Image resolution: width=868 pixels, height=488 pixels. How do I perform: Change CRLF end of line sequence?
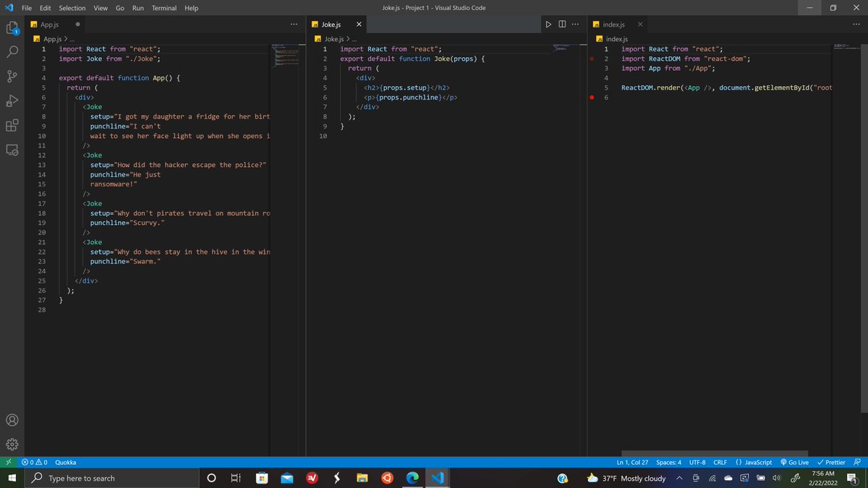[x=720, y=462]
